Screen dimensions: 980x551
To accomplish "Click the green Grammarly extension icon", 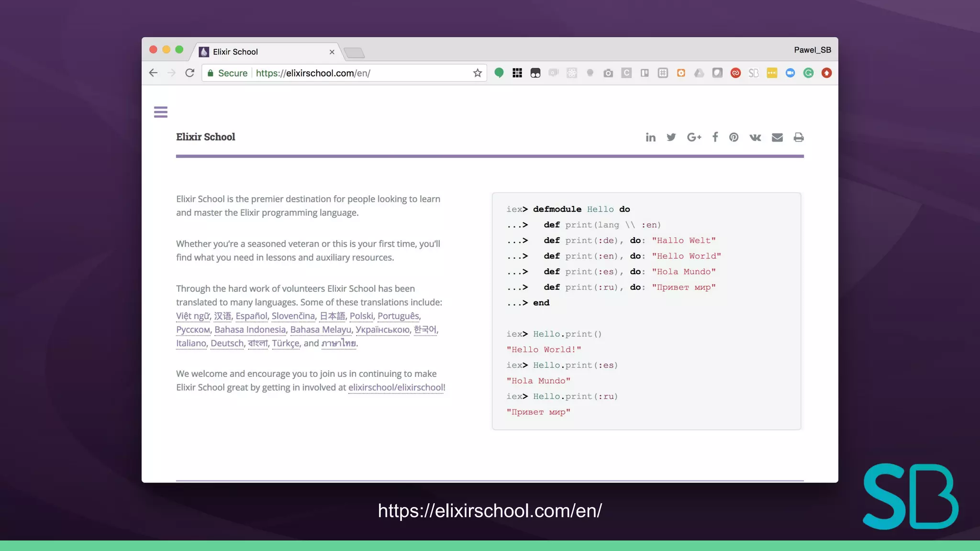I will pyautogui.click(x=808, y=73).
